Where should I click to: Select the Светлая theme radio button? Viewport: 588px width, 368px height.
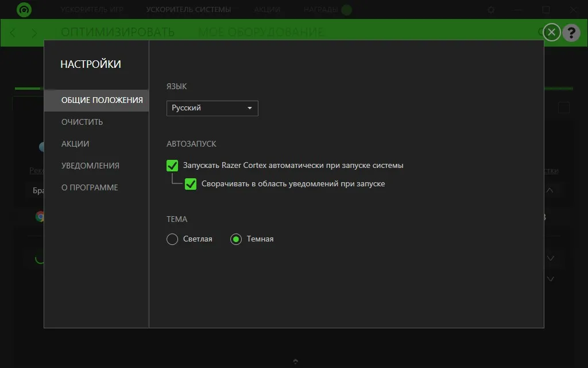[x=172, y=239]
